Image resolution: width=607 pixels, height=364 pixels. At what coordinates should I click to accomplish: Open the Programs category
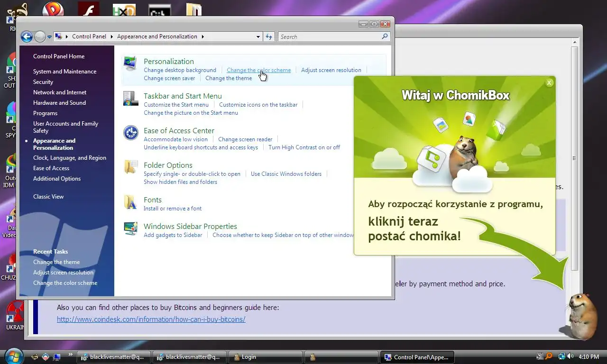coord(45,113)
